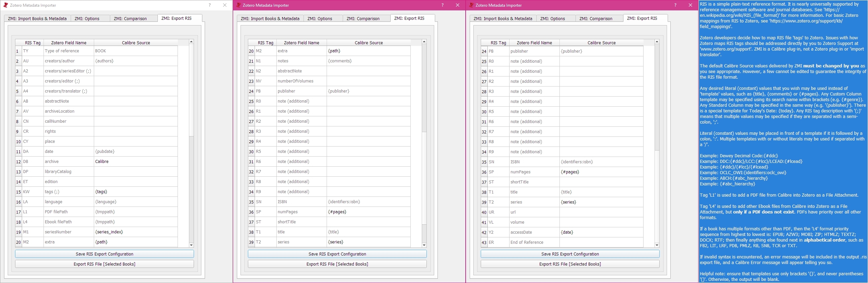Screen dimensions: 868x283
Task: Select the 'Calibre' value in the DB archive row
Action: click(136, 162)
